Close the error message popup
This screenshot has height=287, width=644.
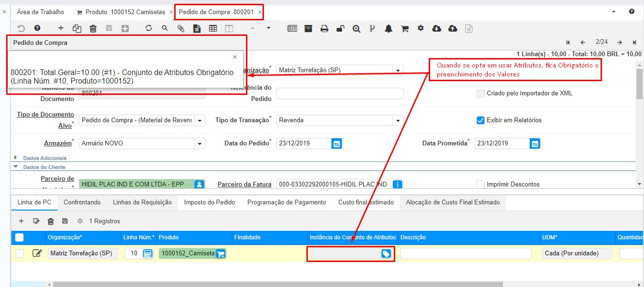tap(235, 57)
